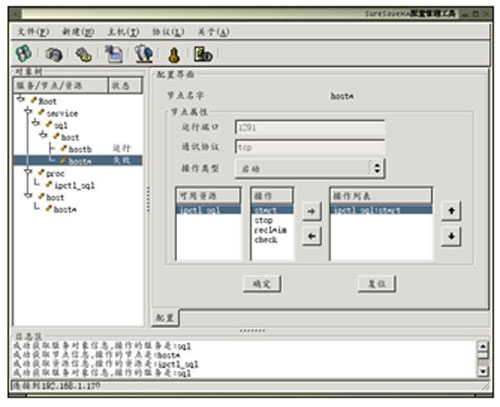Click the green four-circle cluster toolbar icon
Viewport: 500px width, 407px height.
point(24,53)
